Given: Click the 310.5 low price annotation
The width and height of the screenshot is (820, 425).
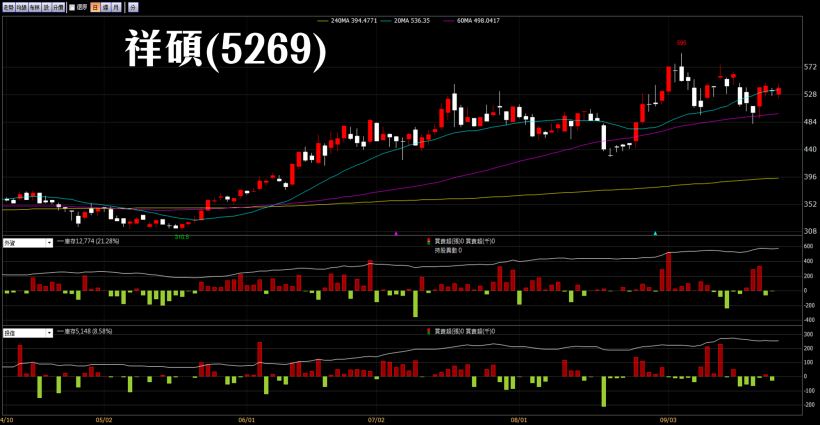Looking at the screenshot, I should click(181, 237).
